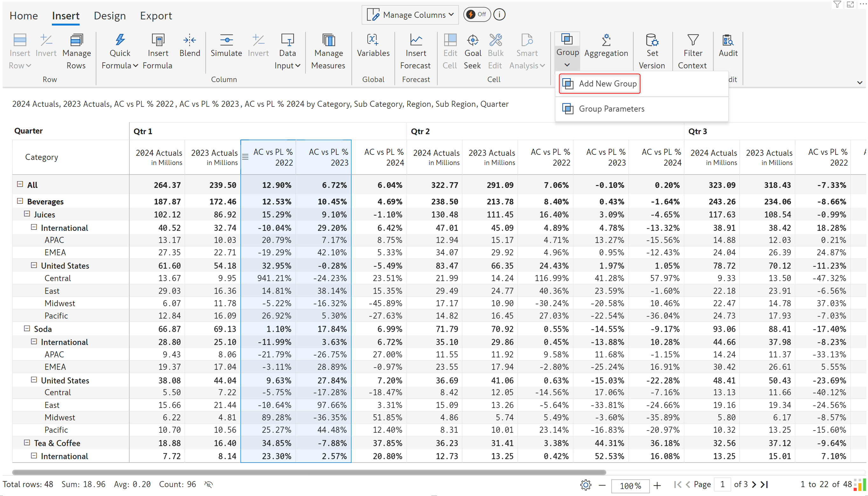Click the info icon in toolbar
This screenshot has width=868, height=496.
(x=500, y=14)
